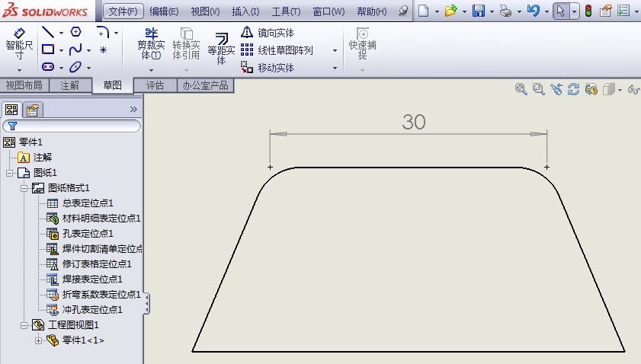Open the Trim Entities dropdown arrow

[151, 70]
